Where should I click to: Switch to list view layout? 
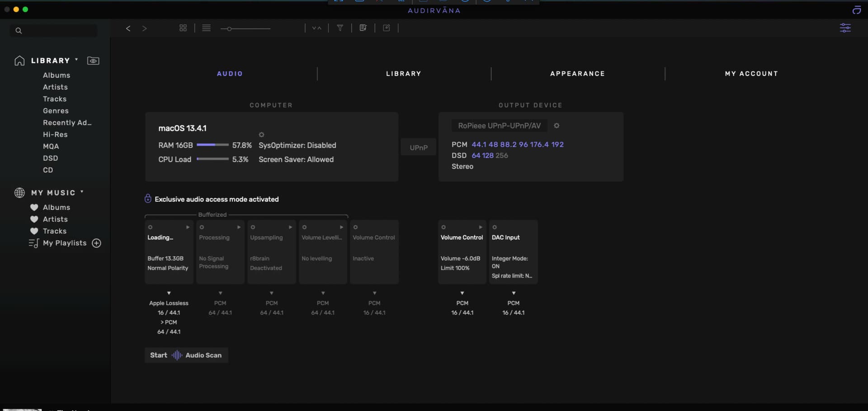[x=207, y=28]
